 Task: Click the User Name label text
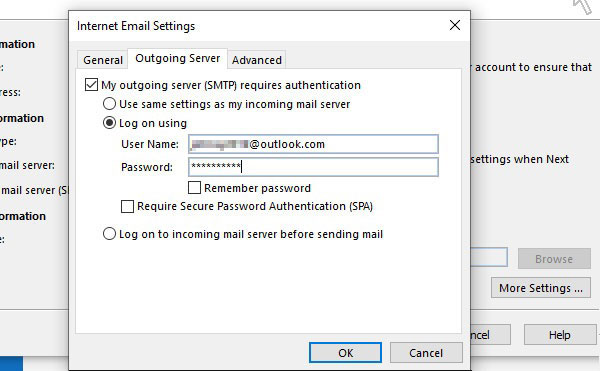pyautogui.click(x=150, y=144)
